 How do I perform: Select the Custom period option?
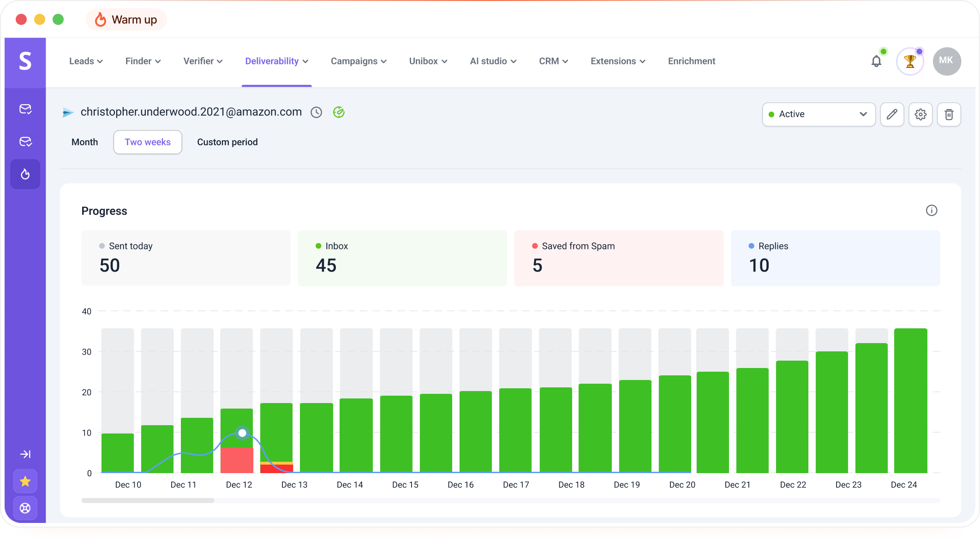tap(227, 142)
